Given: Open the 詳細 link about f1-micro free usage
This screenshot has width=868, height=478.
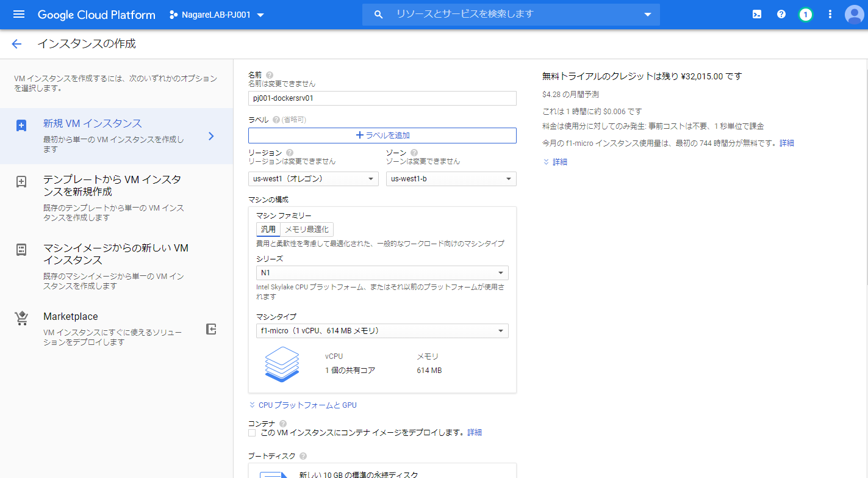Looking at the screenshot, I should pyautogui.click(x=787, y=143).
